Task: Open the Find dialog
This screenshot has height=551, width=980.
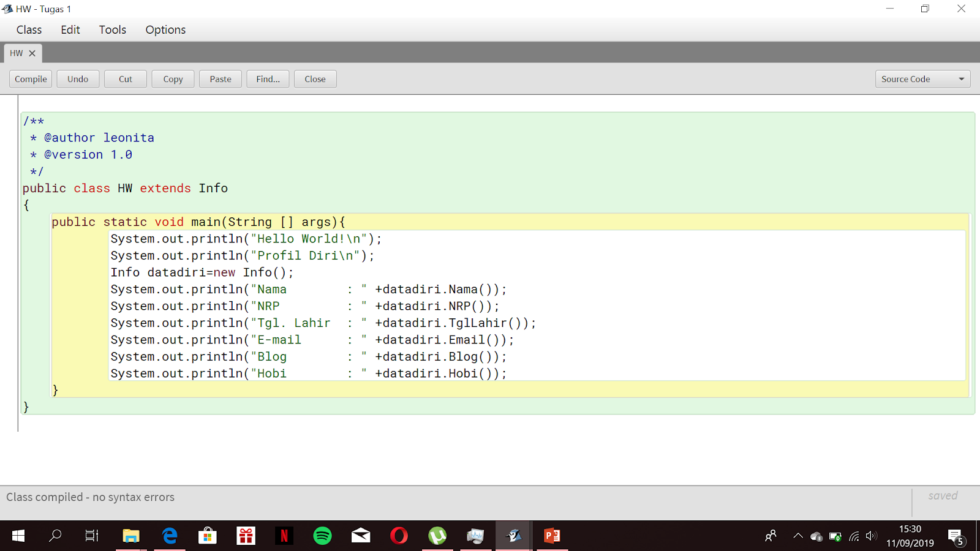Action: click(268, 78)
